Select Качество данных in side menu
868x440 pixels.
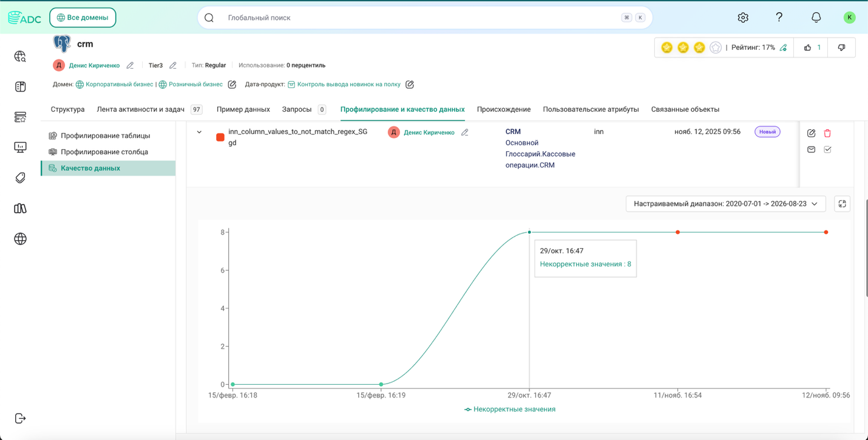pyautogui.click(x=108, y=168)
